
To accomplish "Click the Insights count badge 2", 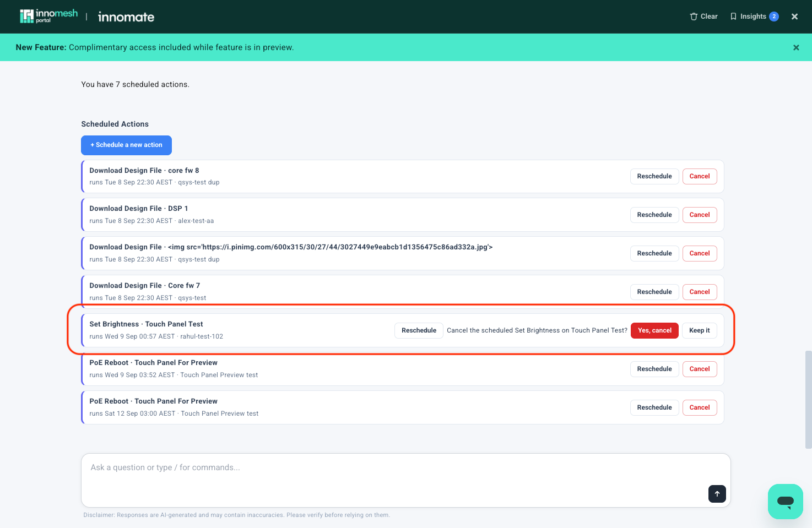I will click(774, 17).
